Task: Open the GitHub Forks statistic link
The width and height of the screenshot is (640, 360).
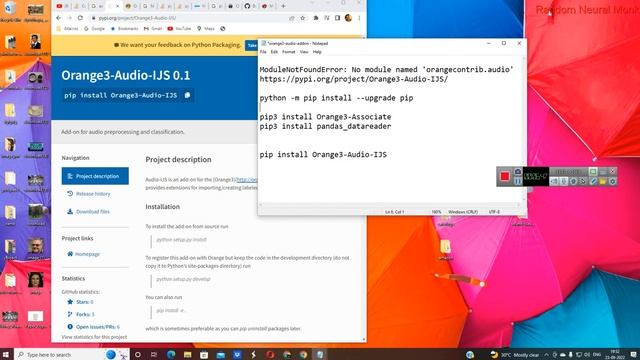Action: [x=81, y=314]
